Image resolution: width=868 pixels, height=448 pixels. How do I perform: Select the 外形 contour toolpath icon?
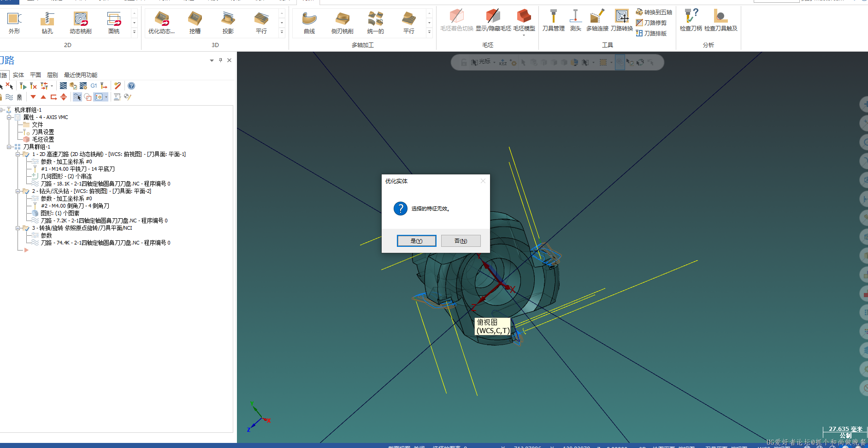14,23
